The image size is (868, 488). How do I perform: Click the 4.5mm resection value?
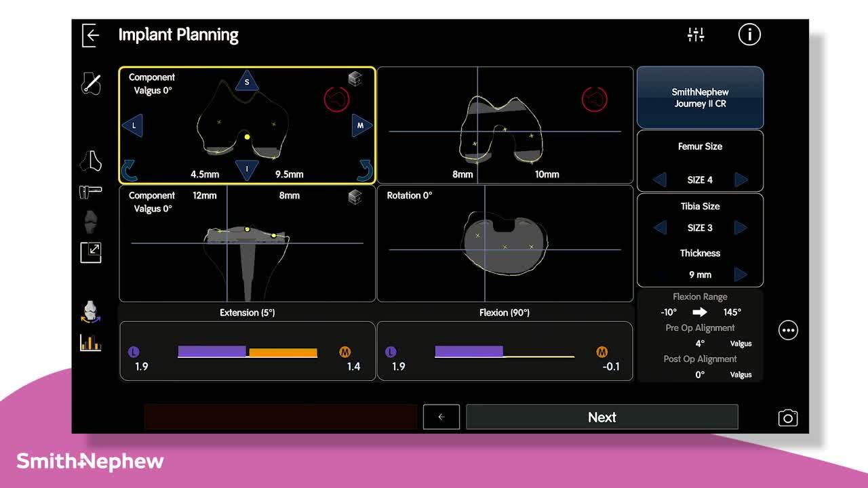point(205,174)
